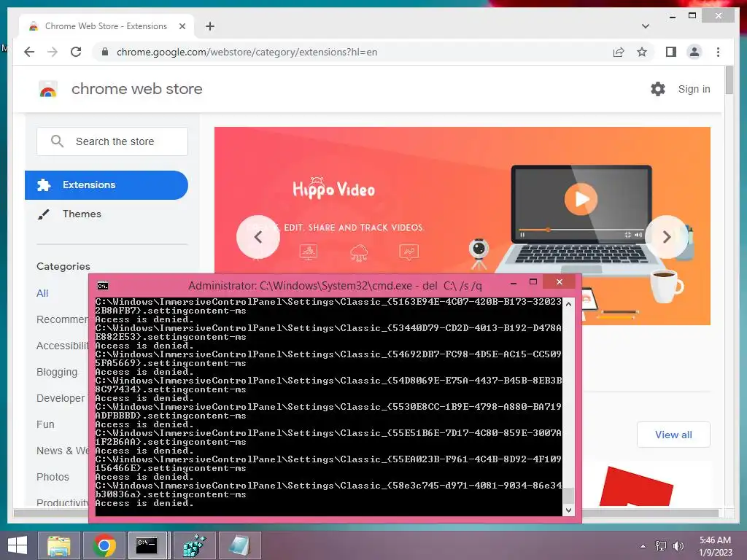The image size is (747, 560).
Task: Show the previous carousel banner
Action: click(x=258, y=237)
